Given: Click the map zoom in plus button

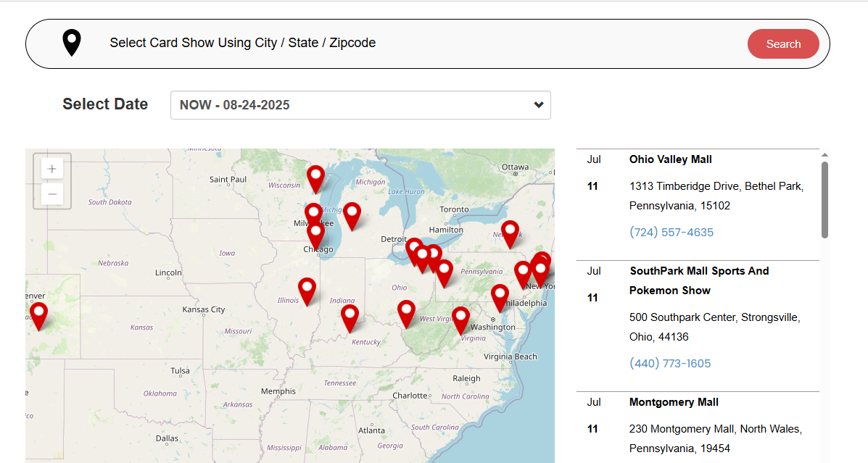Looking at the screenshot, I should 52,170.
